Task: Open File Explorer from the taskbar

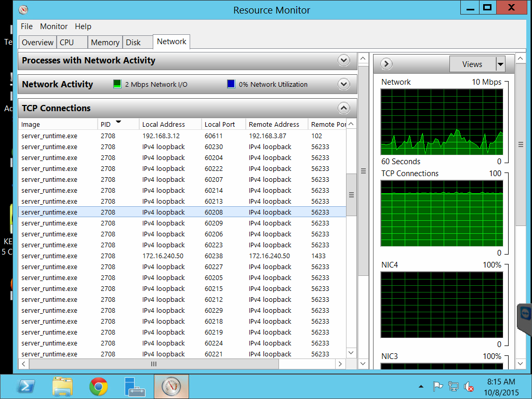Action: click(62, 387)
